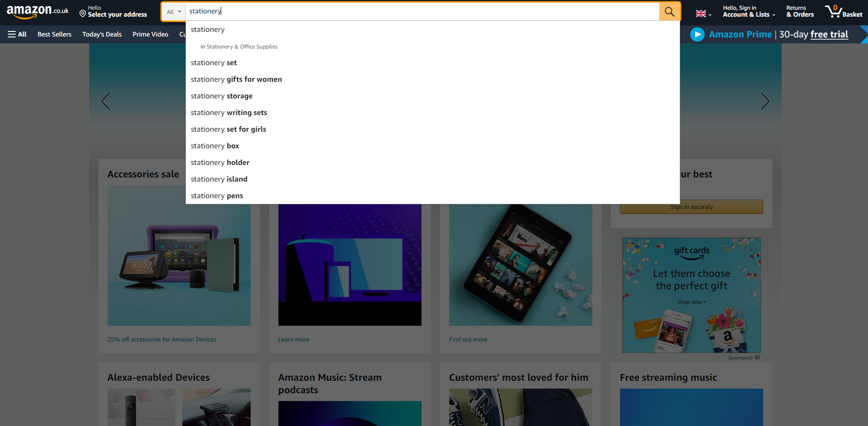The height and width of the screenshot is (426, 868).
Task: Click the Learn more link
Action: [294, 340]
